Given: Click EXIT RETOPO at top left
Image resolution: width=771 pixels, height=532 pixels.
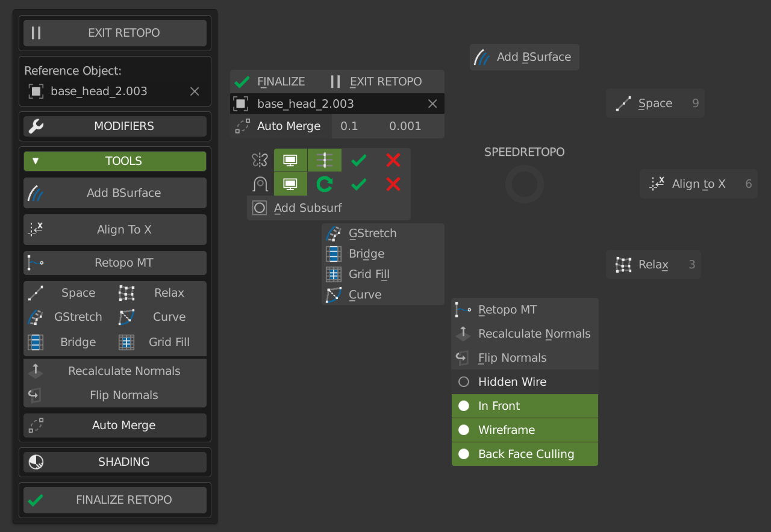Looking at the screenshot, I should 115,32.
